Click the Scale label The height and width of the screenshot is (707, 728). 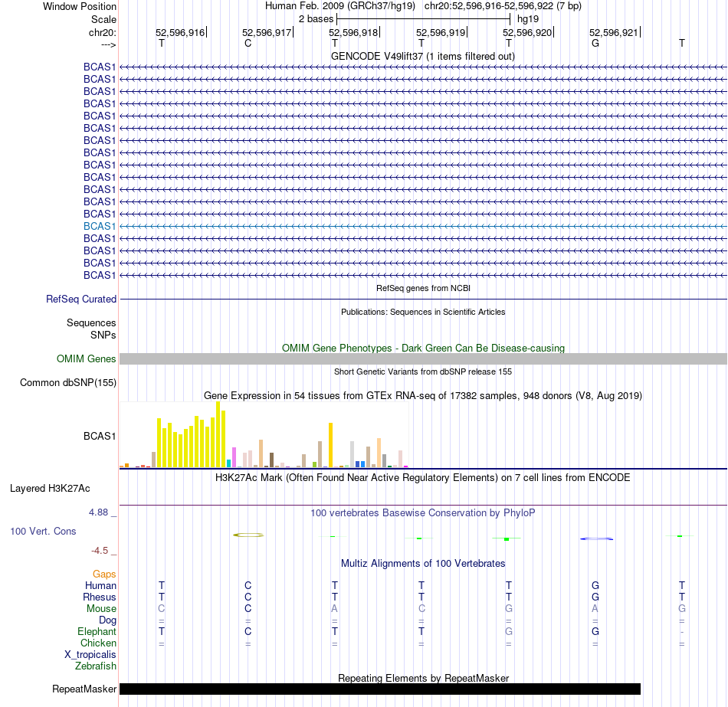pyautogui.click(x=103, y=19)
